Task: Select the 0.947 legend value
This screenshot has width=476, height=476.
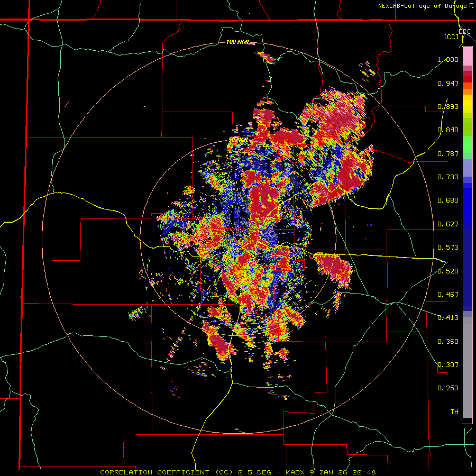Action: (x=448, y=83)
